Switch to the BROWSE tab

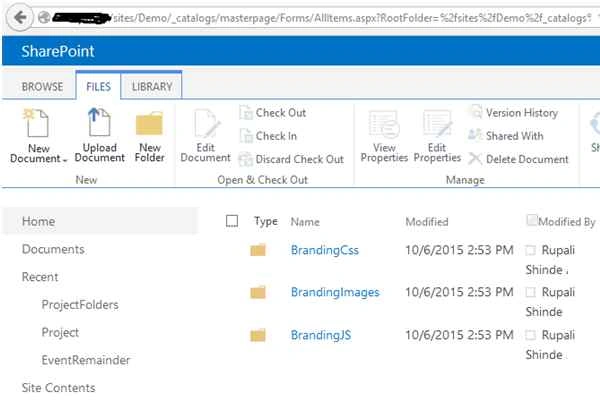click(42, 86)
